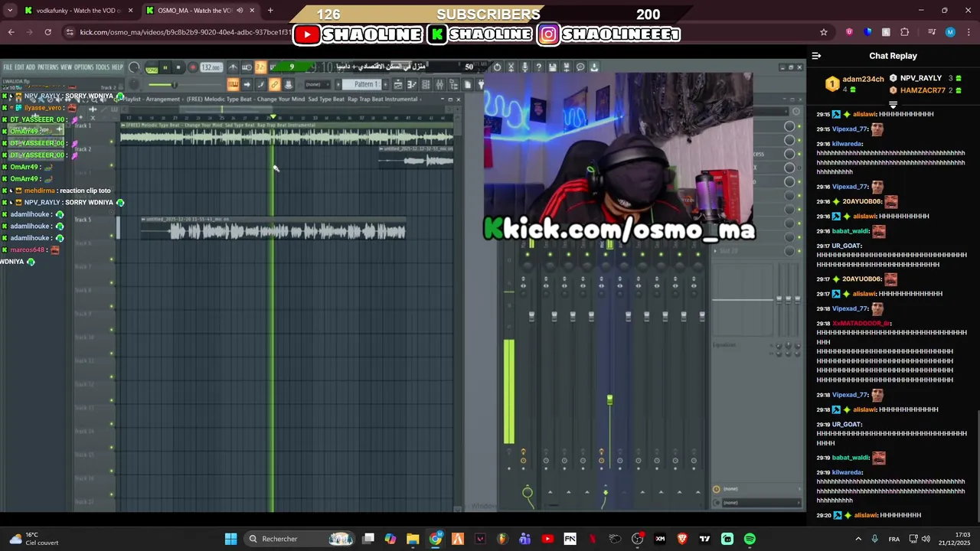
Task: Open Chrome tab search dropdown
Action: [x=10, y=11]
